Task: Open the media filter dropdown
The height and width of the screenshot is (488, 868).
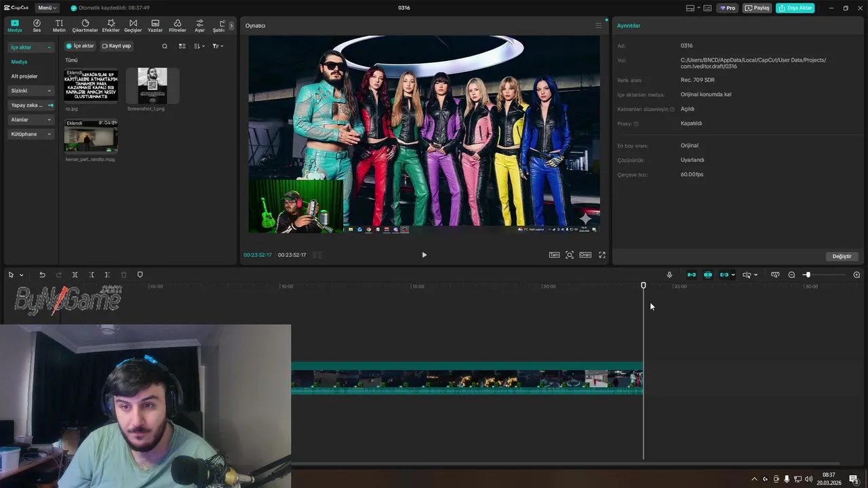Action: click(218, 46)
